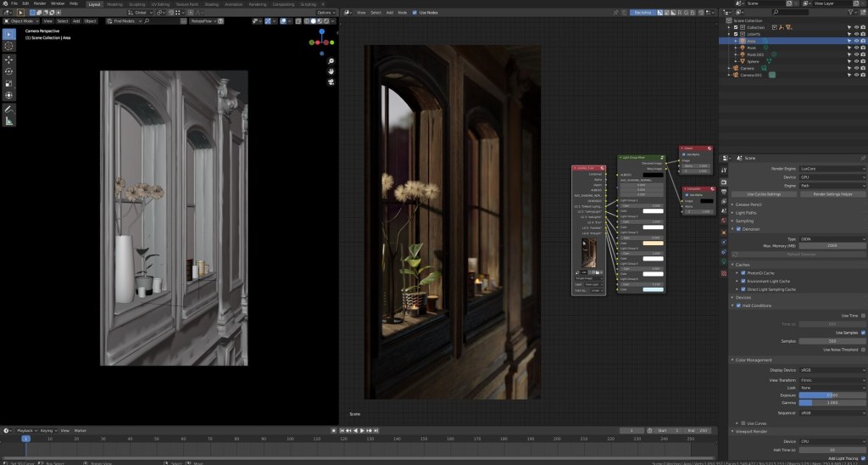The height and width of the screenshot is (465, 868).
Task: Toggle the Use Noise Threshold checkbox
Action: point(863,350)
